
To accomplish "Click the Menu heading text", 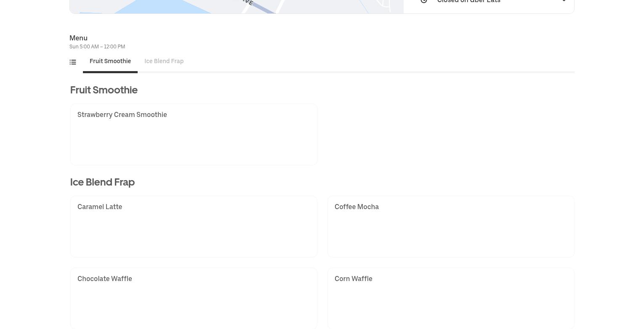I will point(78,38).
